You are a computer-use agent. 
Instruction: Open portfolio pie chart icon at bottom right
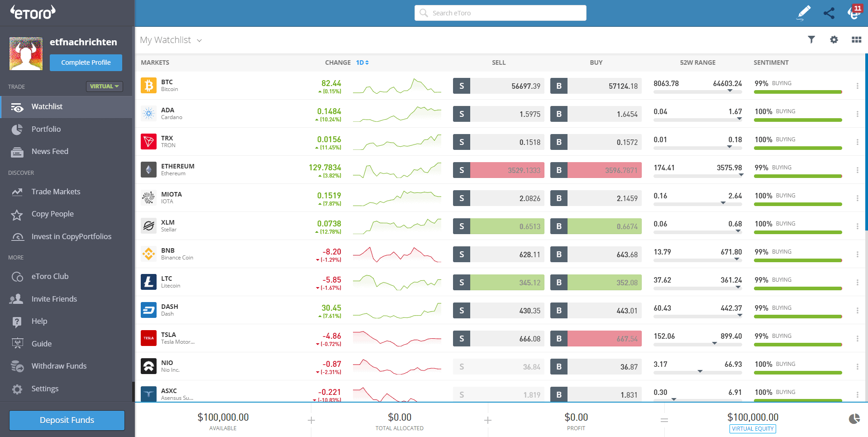854,419
